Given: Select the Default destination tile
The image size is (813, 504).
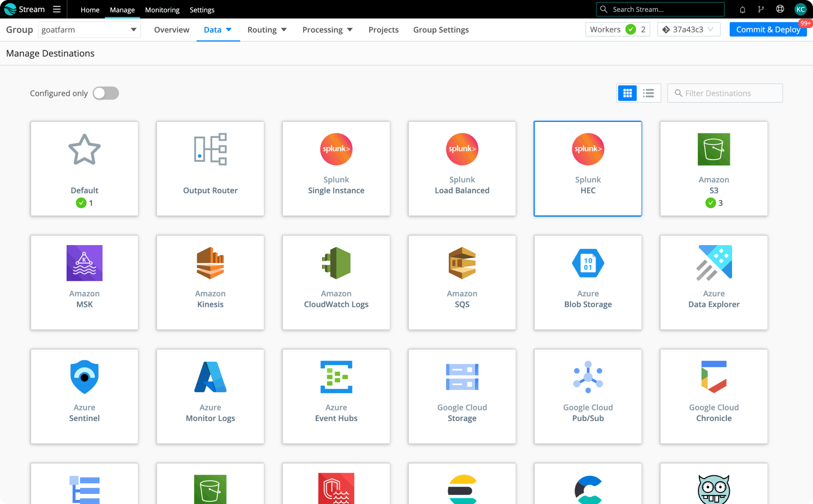Looking at the screenshot, I should pyautogui.click(x=85, y=169).
